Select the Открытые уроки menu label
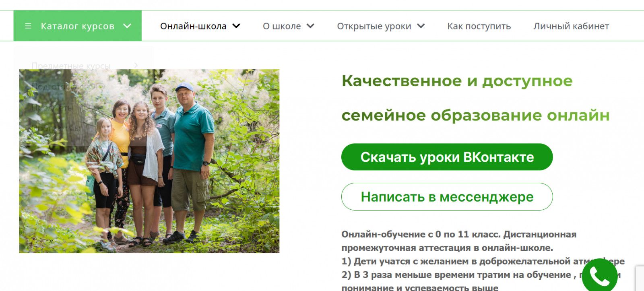 [x=374, y=26]
